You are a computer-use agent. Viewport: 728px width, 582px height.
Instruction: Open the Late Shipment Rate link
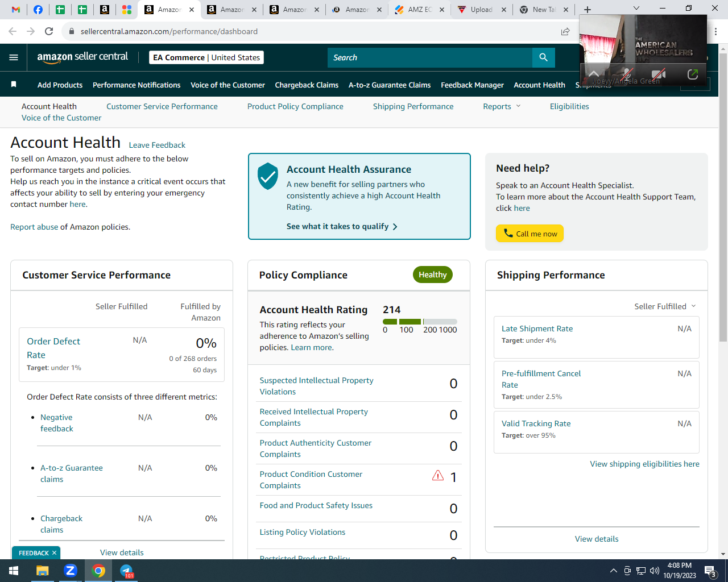pyautogui.click(x=537, y=329)
